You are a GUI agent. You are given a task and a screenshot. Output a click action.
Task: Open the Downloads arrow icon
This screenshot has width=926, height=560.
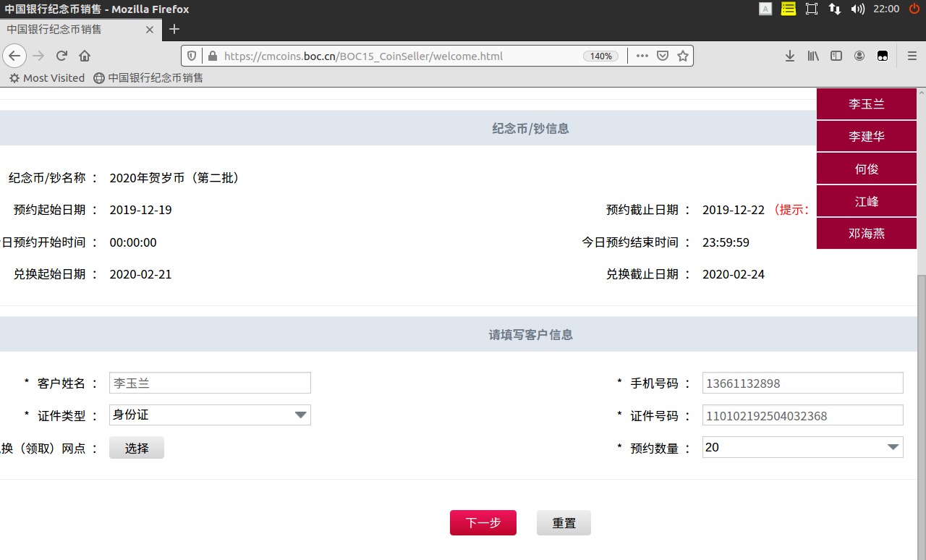point(790,56)
